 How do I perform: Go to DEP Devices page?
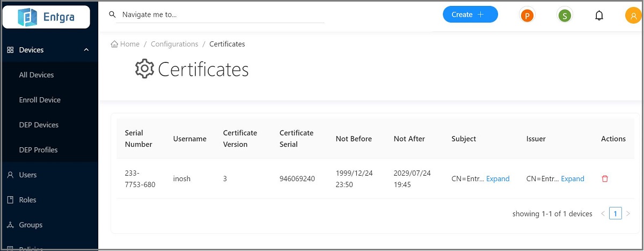coord(39,125)
